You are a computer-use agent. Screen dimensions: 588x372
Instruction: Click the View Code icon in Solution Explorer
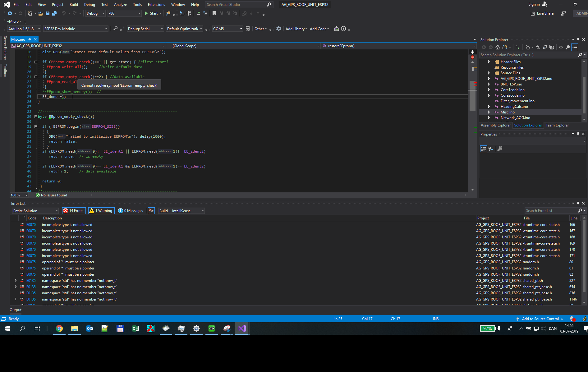(561, 47)
